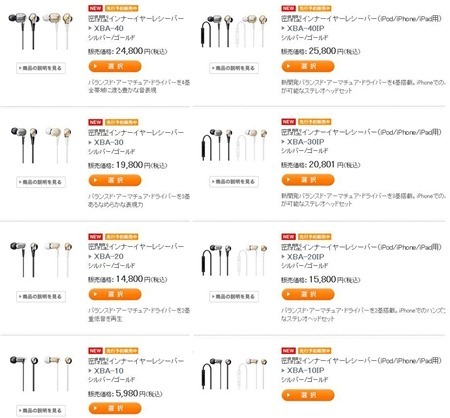Screen dimensions: 450x418
Task: Click the XBA-40 earphones thumbnail image
Action: click(40, 31)
